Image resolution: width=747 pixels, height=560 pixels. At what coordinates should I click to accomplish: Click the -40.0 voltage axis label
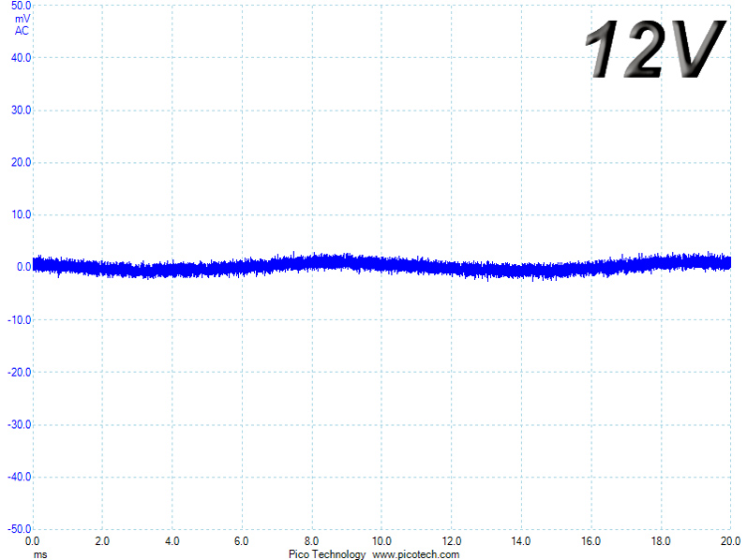tap(19, 478)
